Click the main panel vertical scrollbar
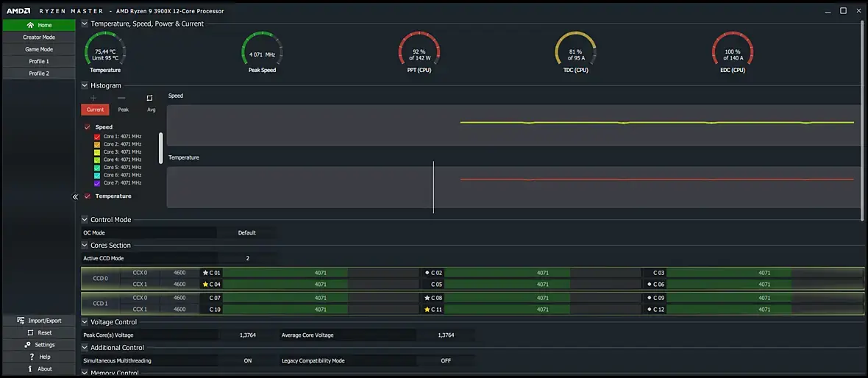The width and height of the screenshot is (868, 378). [864, 122]
